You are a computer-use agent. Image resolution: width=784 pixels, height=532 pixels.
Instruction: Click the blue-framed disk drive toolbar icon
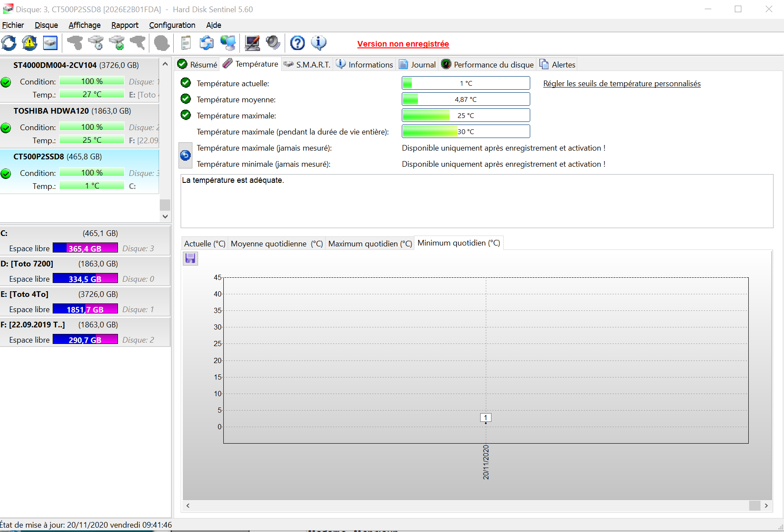50,43
